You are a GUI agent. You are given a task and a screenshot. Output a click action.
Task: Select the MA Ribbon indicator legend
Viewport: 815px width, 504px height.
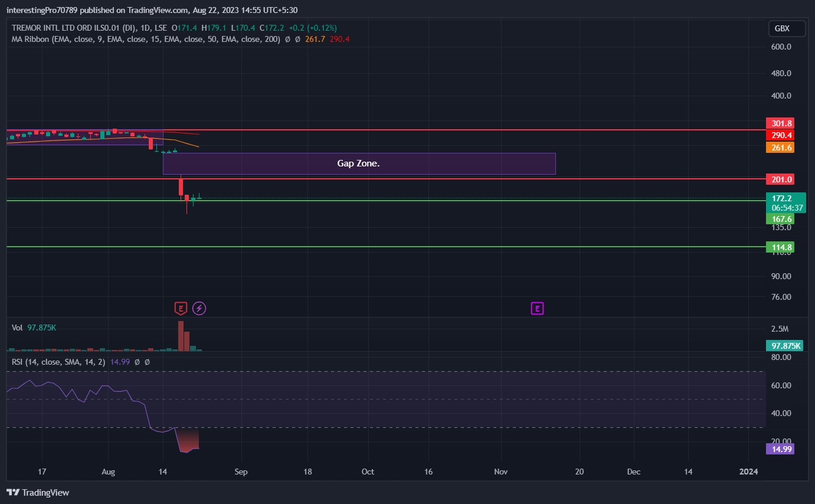pos(146,39)
